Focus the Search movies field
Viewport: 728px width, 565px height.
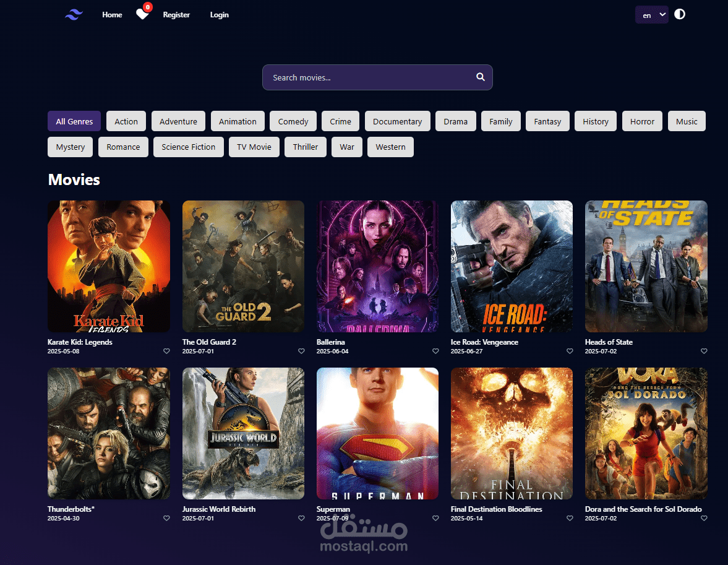[377, 77]
